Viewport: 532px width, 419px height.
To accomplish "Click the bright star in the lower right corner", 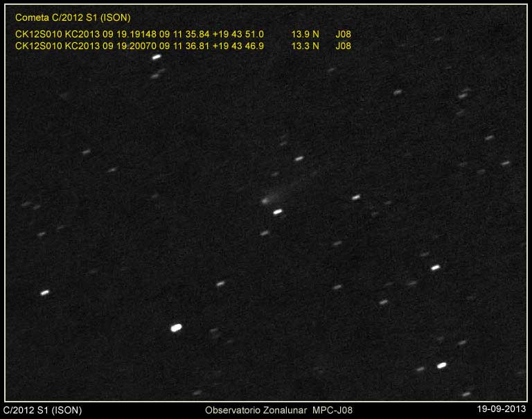I will pos(441,365).
